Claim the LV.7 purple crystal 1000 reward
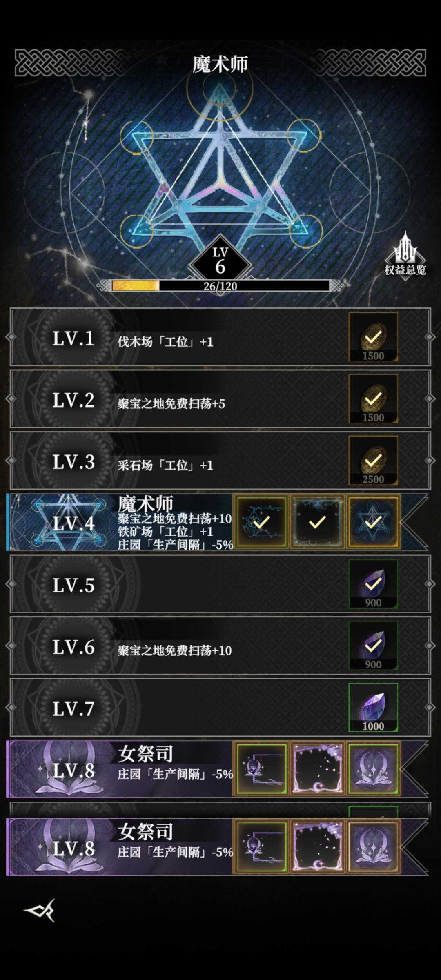 point(373,707)
